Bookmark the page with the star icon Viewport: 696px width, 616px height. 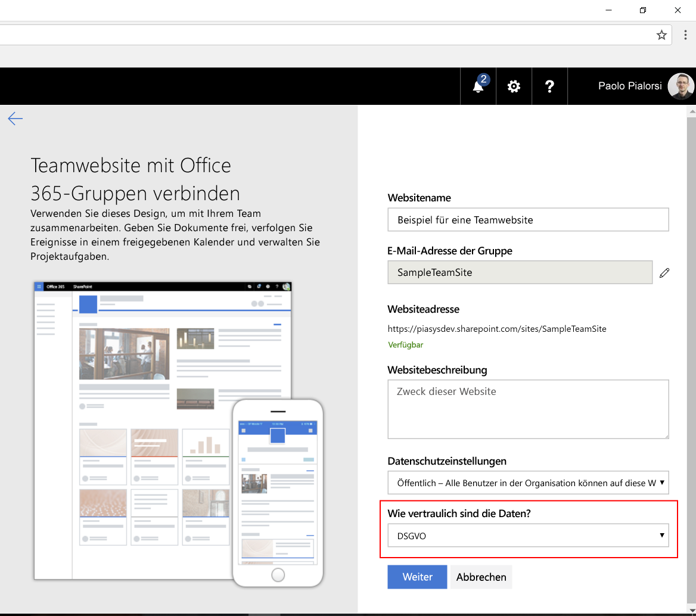tap(661, 35)
